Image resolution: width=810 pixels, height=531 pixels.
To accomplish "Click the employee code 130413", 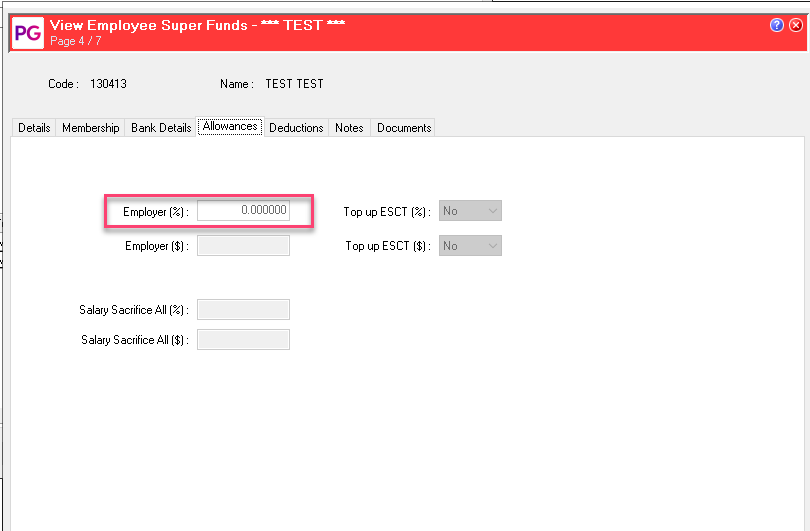I will [108, 84].
